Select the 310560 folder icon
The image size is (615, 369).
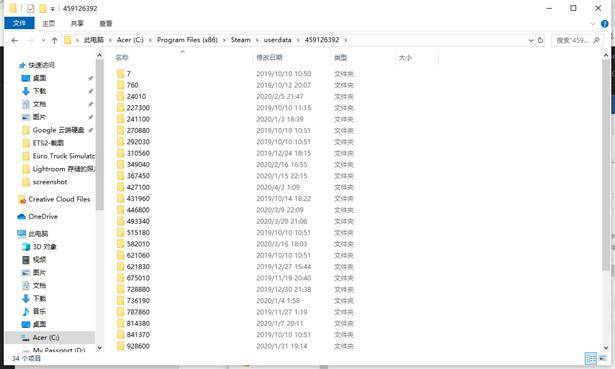click(x=120, y=153)
